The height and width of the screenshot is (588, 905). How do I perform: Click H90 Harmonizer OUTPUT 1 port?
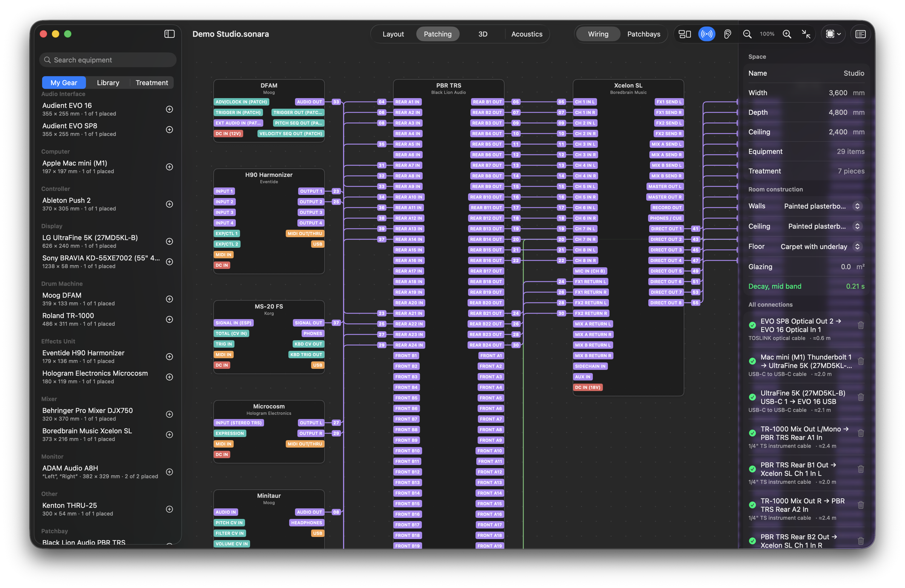point(311,191)
